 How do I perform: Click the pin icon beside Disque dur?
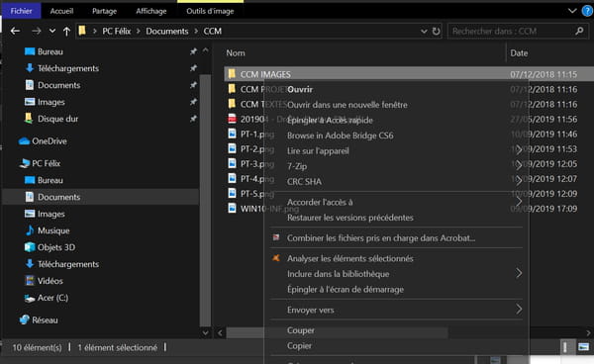[193, 119]
